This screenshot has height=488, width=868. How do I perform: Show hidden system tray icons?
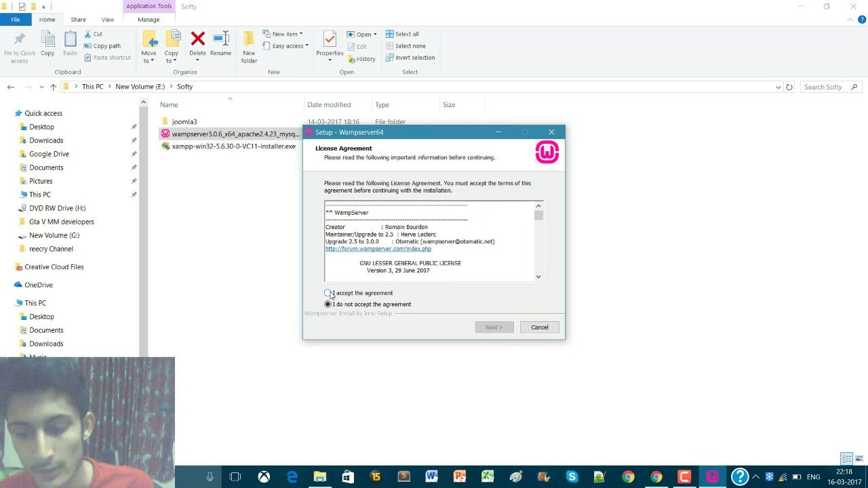[755, 477]
